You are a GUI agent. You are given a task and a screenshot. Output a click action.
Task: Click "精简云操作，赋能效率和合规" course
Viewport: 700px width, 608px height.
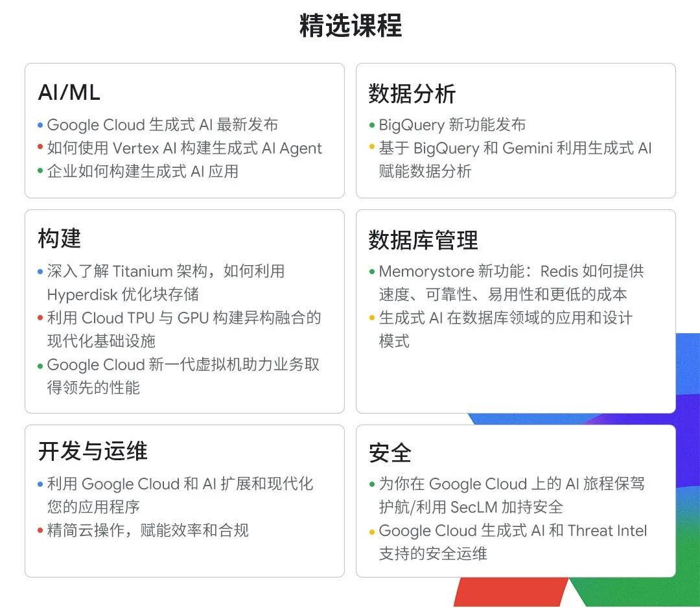click(148, 530)
